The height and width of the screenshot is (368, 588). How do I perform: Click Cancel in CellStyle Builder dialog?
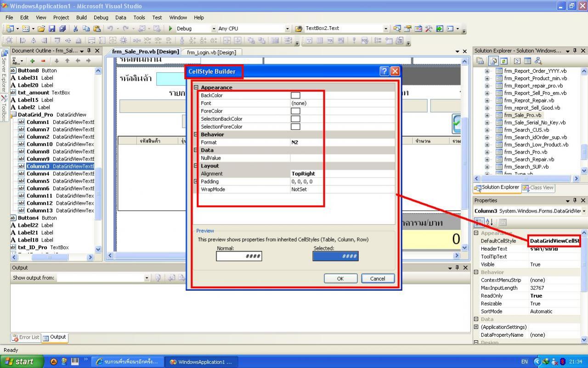pos(378,278)
